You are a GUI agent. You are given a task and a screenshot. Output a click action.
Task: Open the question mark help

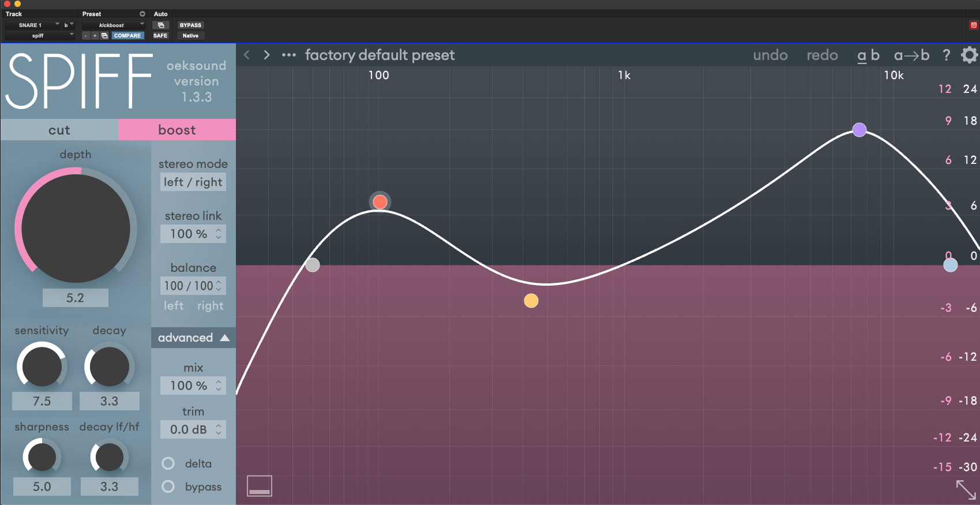pos(946,55)
